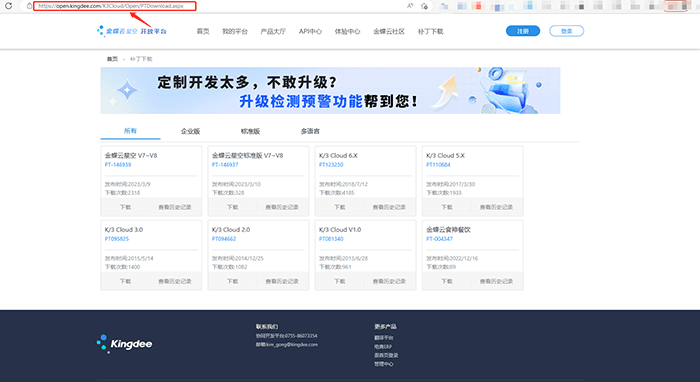Screen dimensions: 700x382
Task: Click the read aloud icon in the address bar
Action: pyautogui.click(x=410, y=6)
